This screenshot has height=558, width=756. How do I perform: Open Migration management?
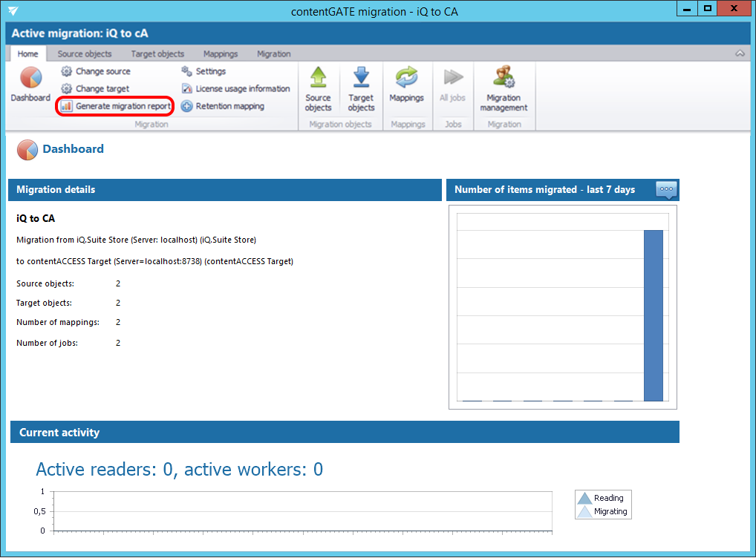click(504, 89)
